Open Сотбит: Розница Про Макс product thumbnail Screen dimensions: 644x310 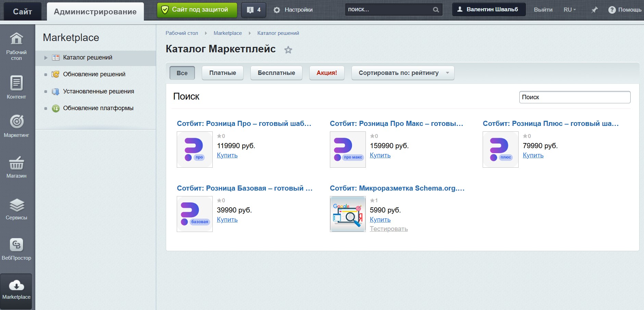[348, 150]
